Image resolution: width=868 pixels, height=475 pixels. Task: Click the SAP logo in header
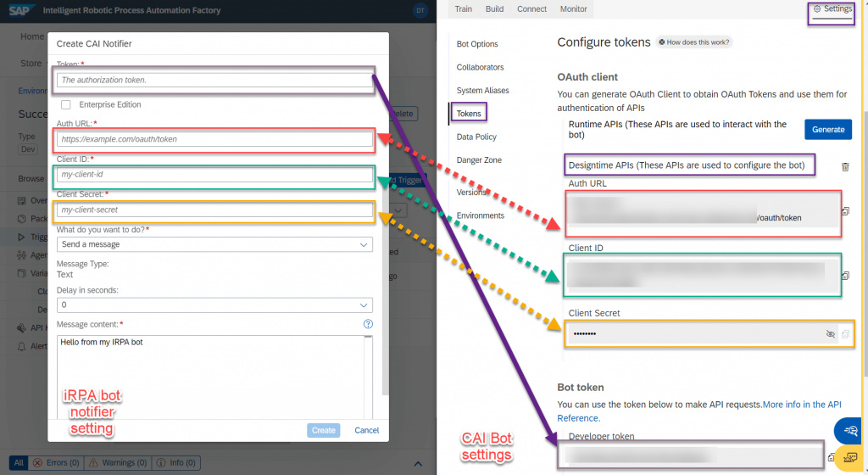(21, 10)
